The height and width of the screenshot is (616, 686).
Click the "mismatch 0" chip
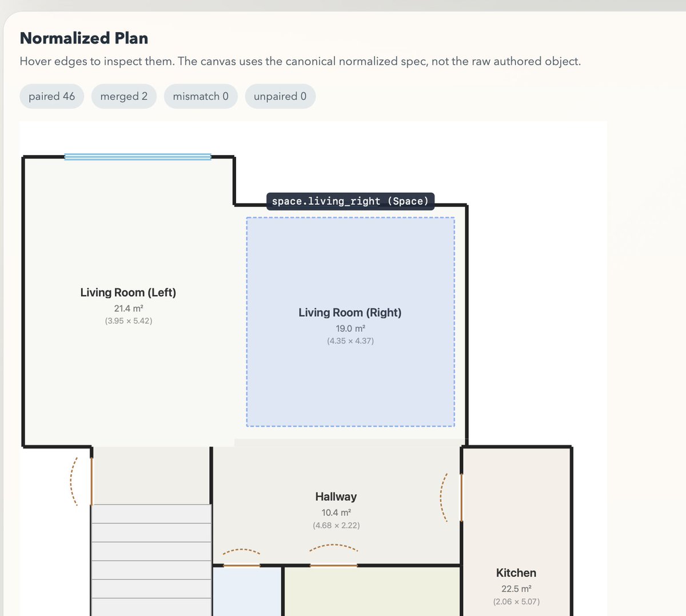click(x=201, y=96)
